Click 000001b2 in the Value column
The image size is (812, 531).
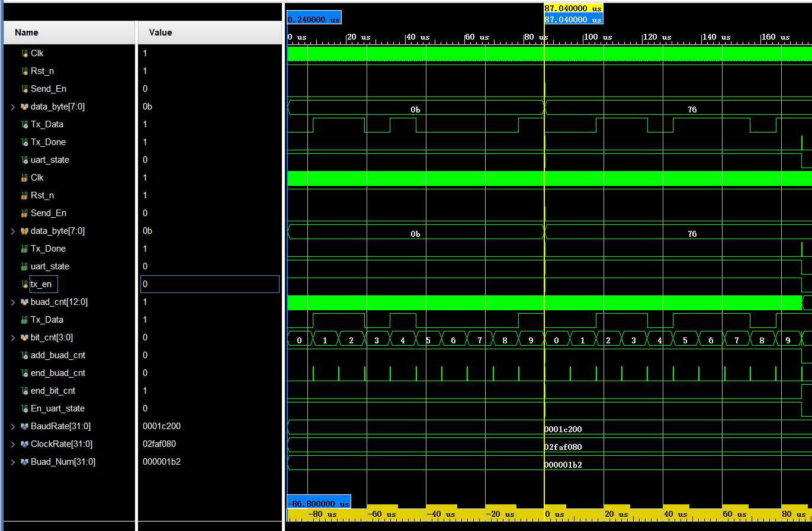162,462
